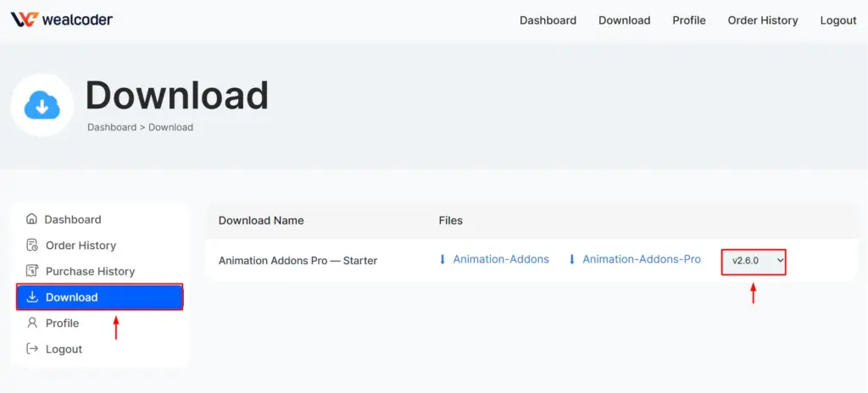Click Logout in the top navigation
The image size is (868, 393).
click(x=837, y=20)
